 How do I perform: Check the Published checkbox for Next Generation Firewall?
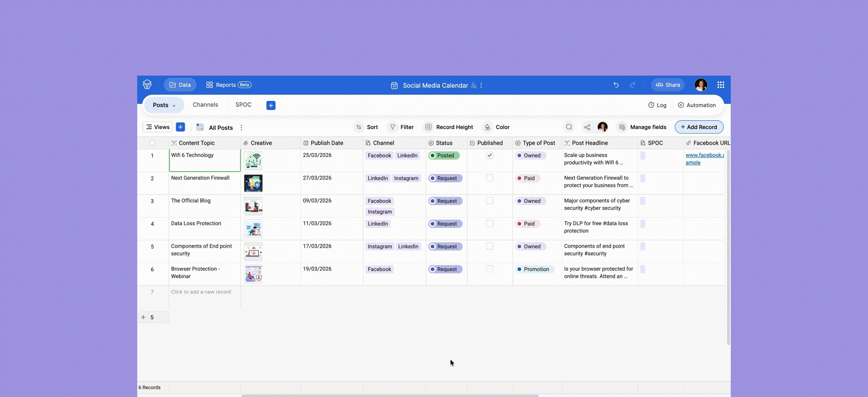(x=490, y=178)
